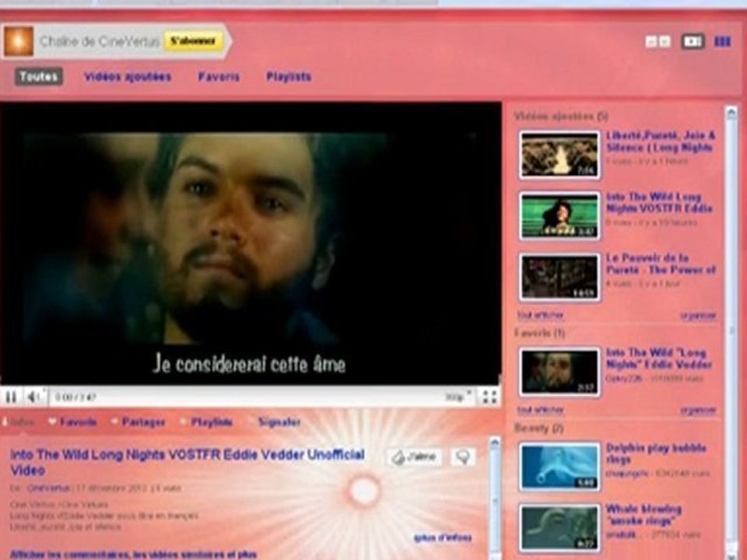
Task: Open the green Into The Wild VOSTFR thumbnail
Action: coord(559,215)
